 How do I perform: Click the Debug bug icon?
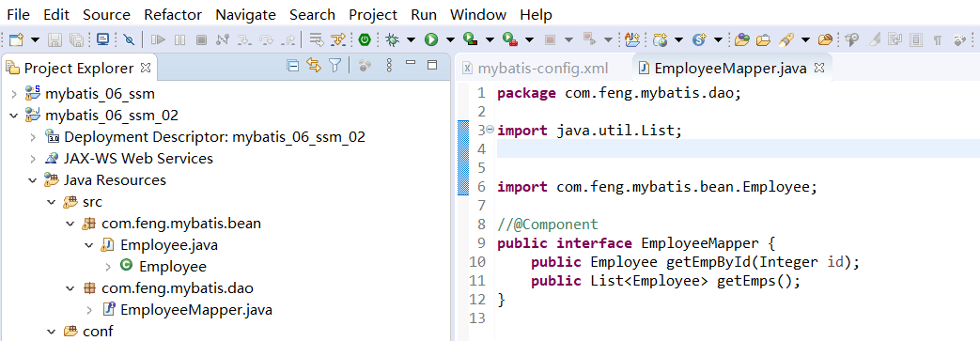pos(393,40)
